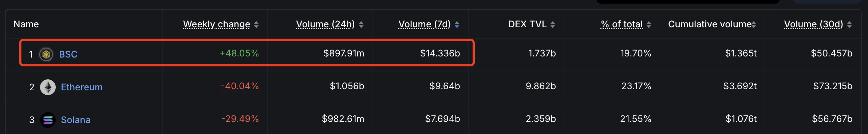Open the Solana chain link
Image resolution: width=868 pixels, height=134 pixels.
[75, 120]
